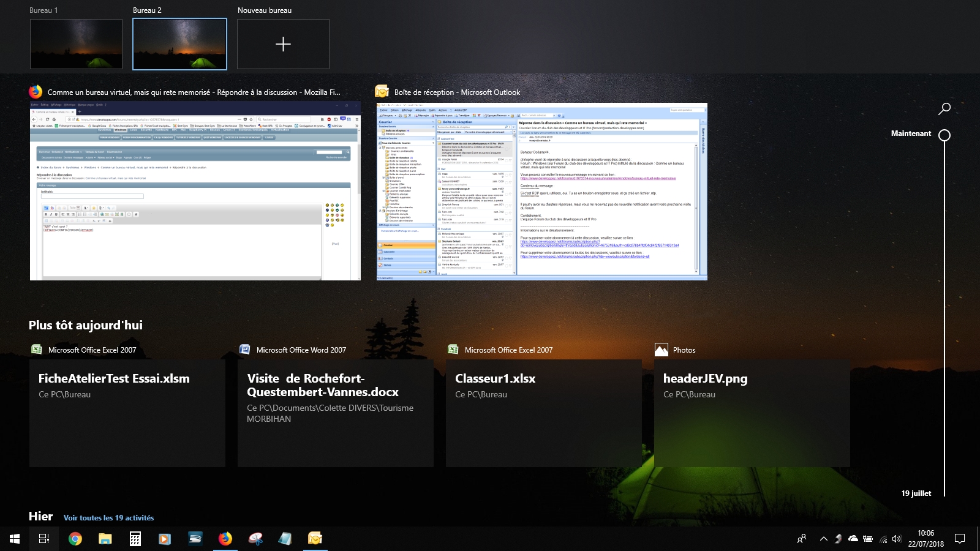
Task: Click path 'Ce PC\Documents\Colette DIVERS\Tourisme MORBIHAN'
Action: (330, 413)
